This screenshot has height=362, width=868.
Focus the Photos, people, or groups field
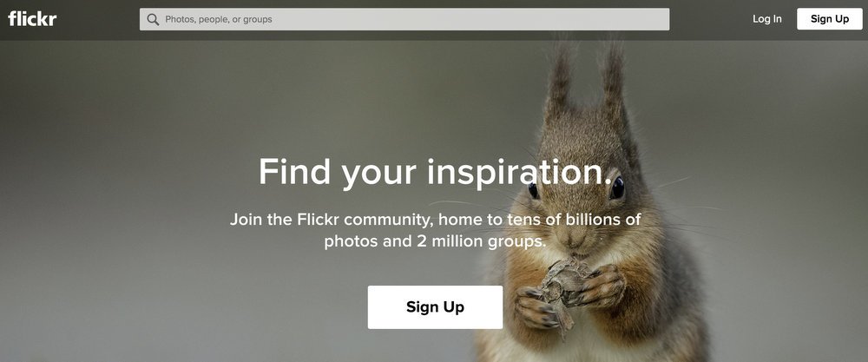click(x=404, y=19)
